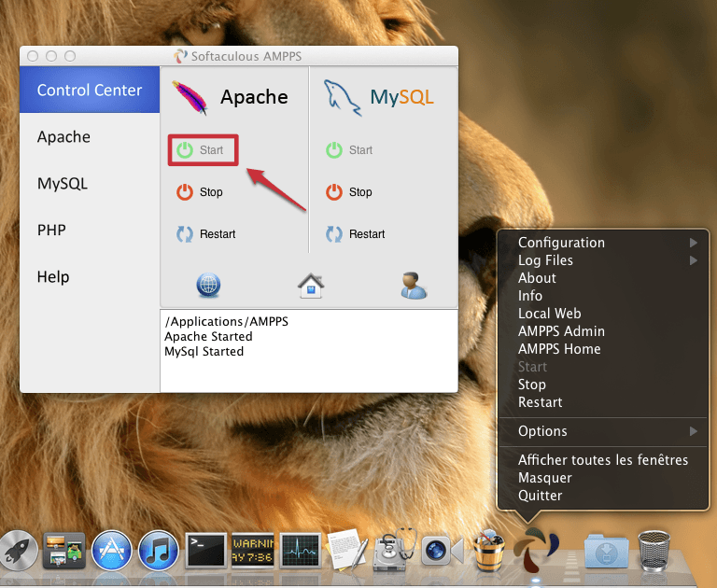
Task: Stop the Apache server
Action: (x=200, y=192)
